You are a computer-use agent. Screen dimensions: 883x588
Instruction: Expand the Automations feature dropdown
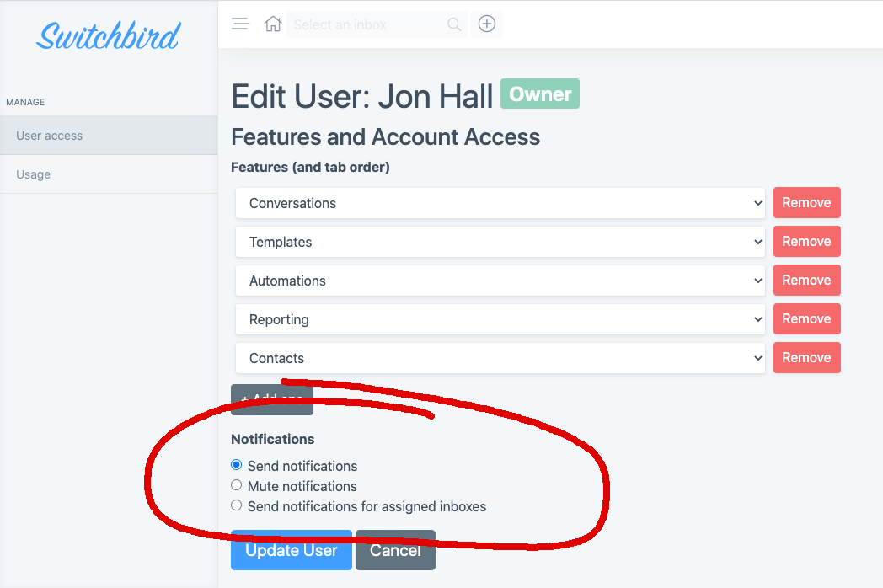pyautogui.click(x=500, y=281)
